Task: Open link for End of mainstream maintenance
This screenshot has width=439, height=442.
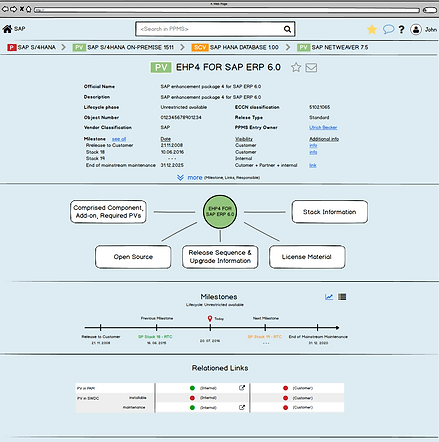Action: click(313, 165)
